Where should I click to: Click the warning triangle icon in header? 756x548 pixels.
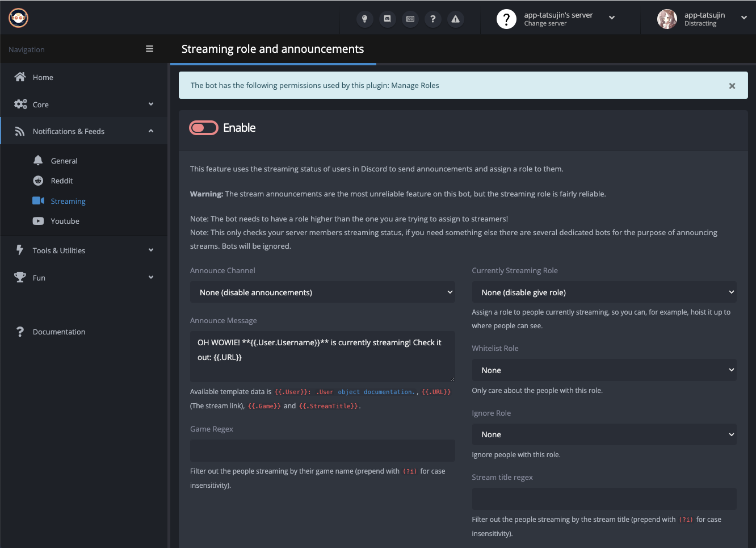455,19
